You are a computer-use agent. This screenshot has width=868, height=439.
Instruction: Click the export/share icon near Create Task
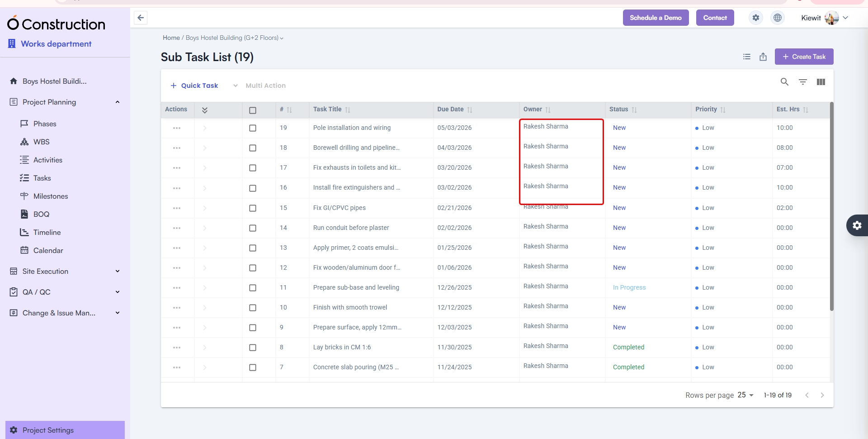[x=763, y=57]
